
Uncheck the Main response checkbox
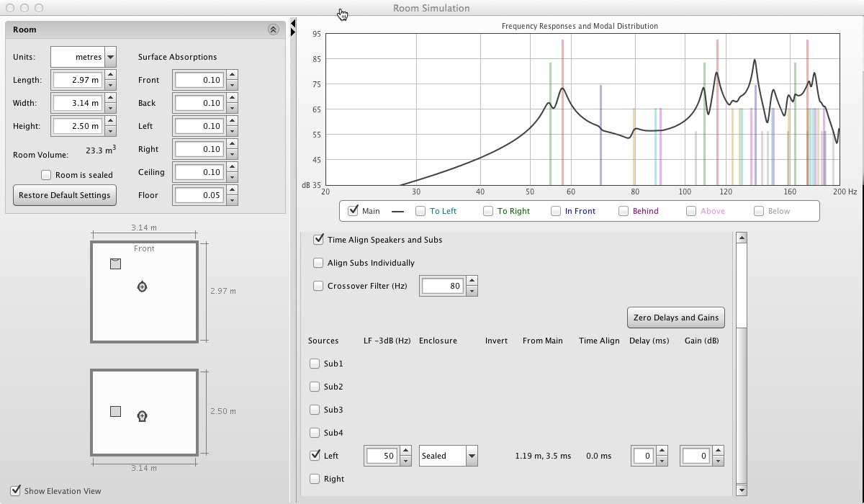[x=353, y=211]
